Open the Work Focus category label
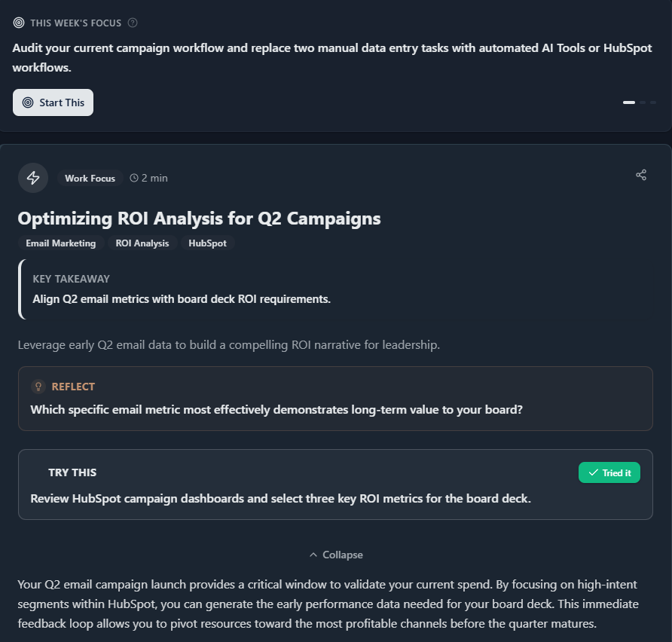672x642 pixels. [90, 179]
